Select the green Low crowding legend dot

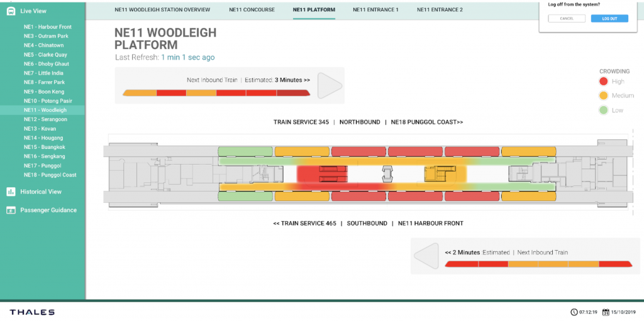click(x=602, y=111)
